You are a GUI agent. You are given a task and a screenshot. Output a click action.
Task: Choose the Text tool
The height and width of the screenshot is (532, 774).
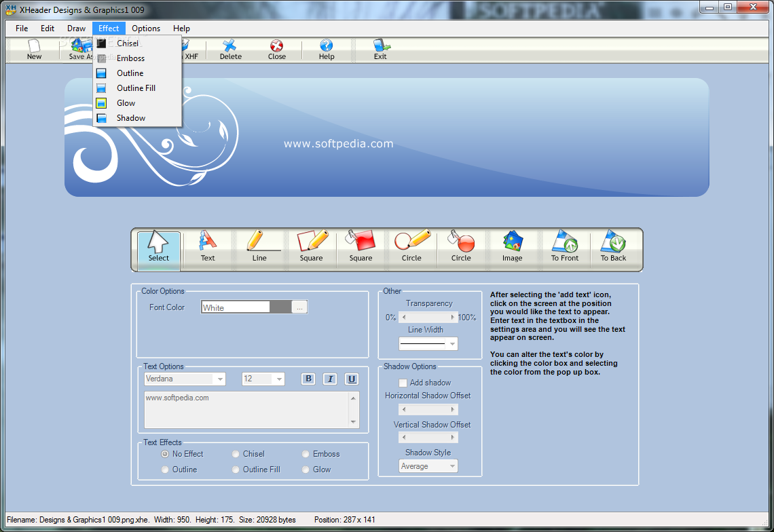coord(207,247)
